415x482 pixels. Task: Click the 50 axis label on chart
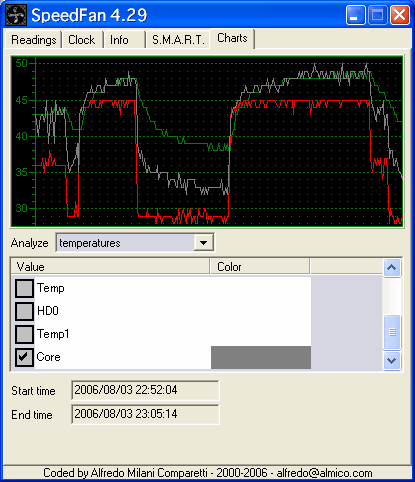click(x=22, y=63)
